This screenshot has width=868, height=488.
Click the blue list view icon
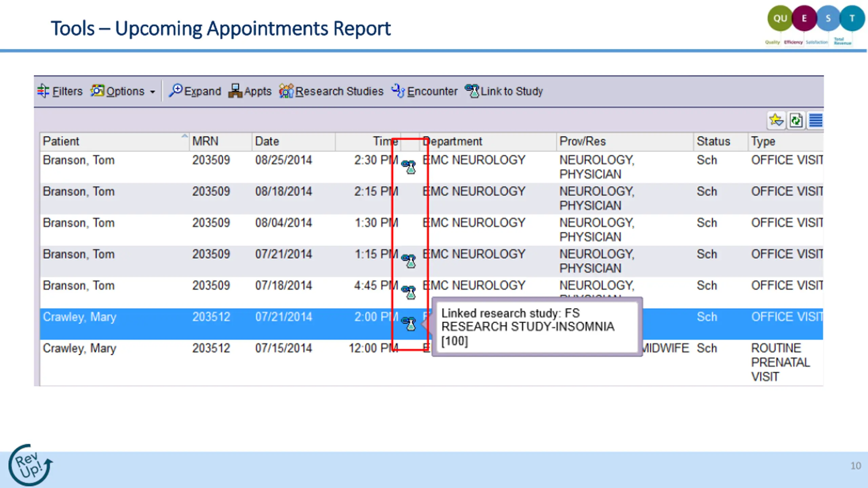coord(815,120)
